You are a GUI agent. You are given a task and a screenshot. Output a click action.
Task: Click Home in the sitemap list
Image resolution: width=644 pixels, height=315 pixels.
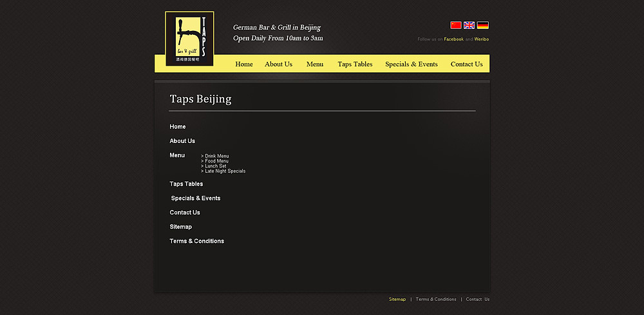point(178,126)
